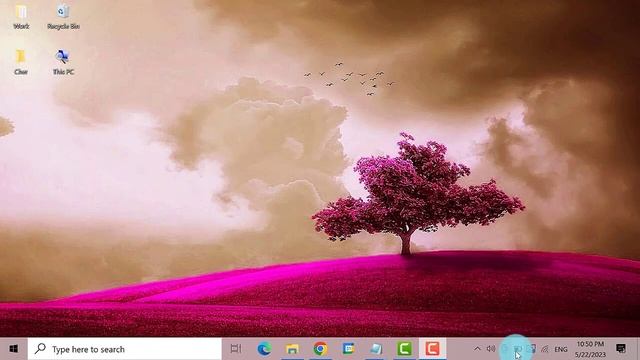The image size is (640, 360).
Task: Switch to the red Camtasia recorder icon
Action: tap(432, 349)
